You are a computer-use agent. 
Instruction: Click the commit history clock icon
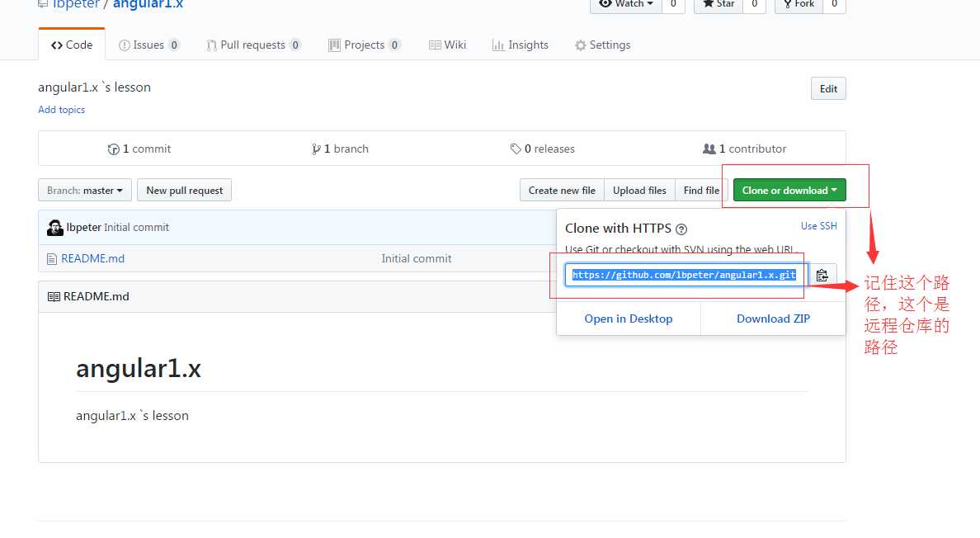point(113,149)
